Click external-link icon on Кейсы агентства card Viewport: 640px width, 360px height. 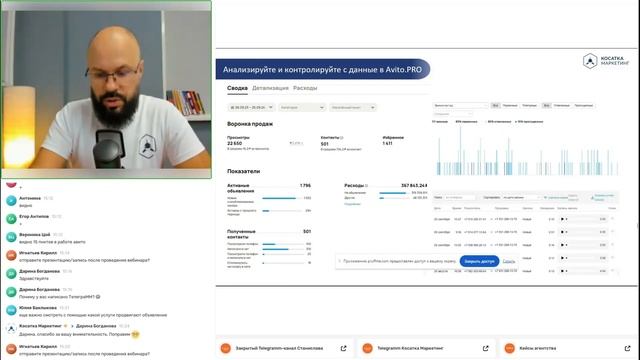(x=627, y=348)
